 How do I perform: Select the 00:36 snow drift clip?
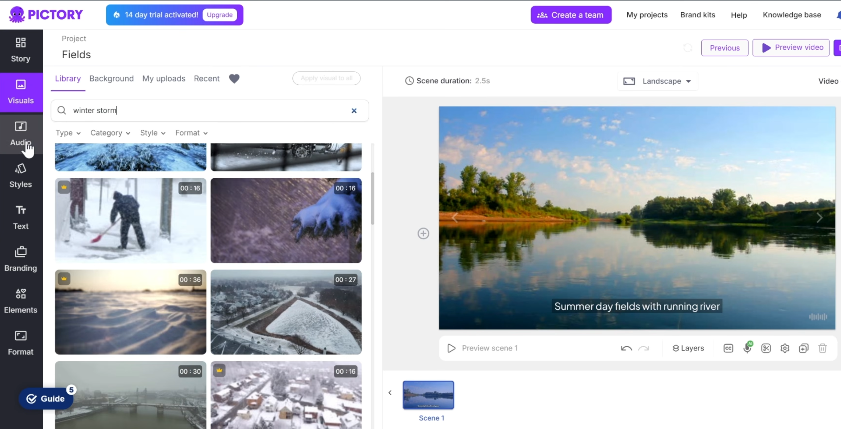(130, 312)
